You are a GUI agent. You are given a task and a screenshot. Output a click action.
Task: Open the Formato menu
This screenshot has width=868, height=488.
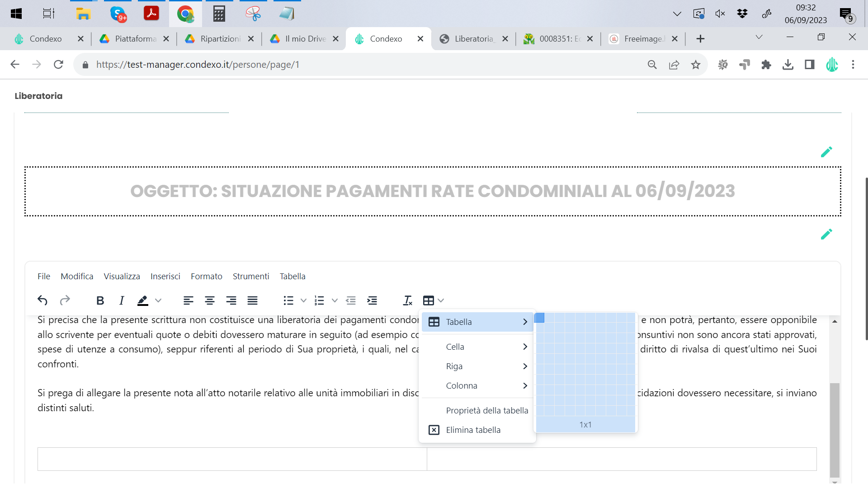point(207,276)
